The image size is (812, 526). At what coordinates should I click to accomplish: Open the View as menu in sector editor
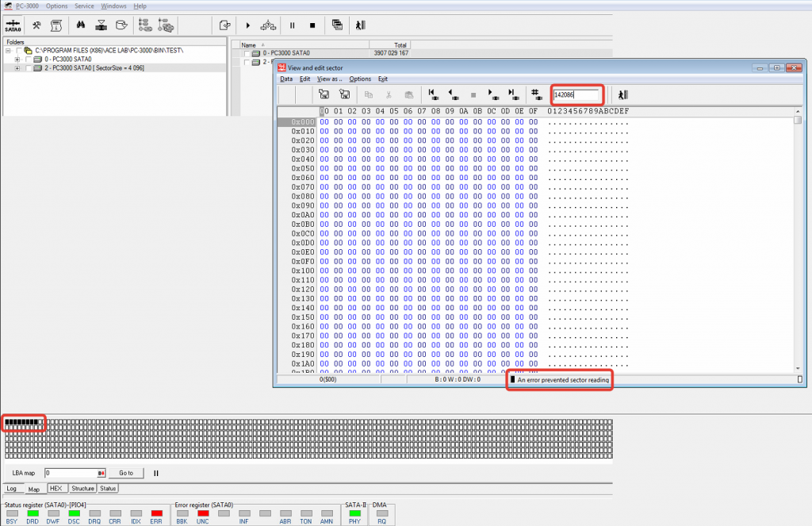(329, 79)
